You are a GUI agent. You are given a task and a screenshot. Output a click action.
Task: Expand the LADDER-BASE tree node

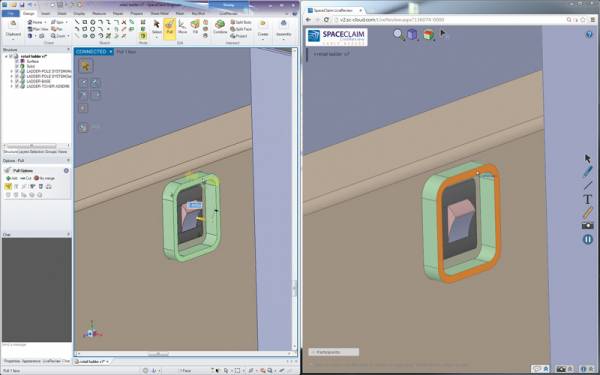tap(11, 82)
